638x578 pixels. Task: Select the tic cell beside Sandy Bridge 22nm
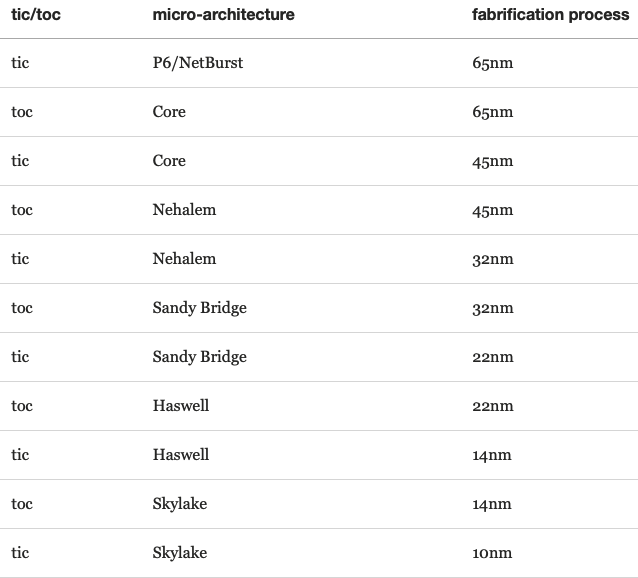[20, 357]
